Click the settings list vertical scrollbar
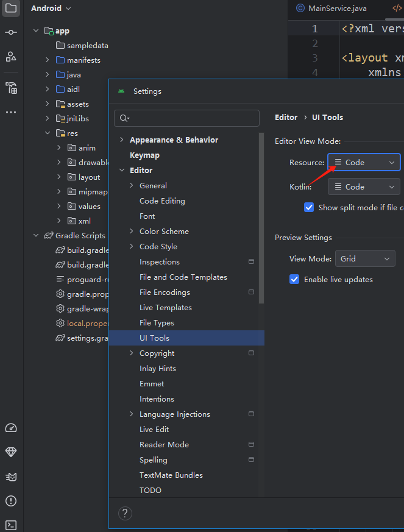This screenshot has height=532, width=404. (261, 218)
